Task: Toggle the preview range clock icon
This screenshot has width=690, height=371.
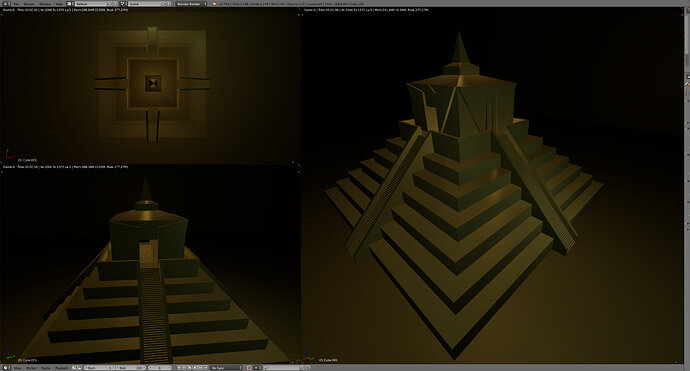Action: tap(75, 367)
